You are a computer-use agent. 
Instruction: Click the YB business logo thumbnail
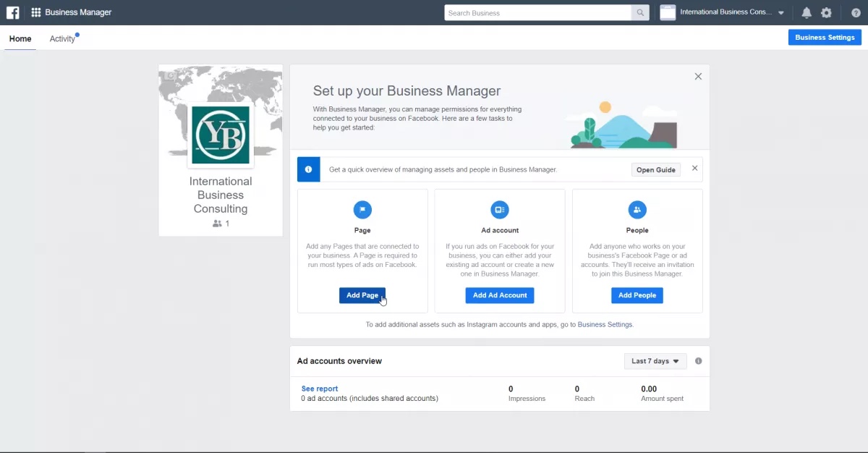tap(221, 135)
